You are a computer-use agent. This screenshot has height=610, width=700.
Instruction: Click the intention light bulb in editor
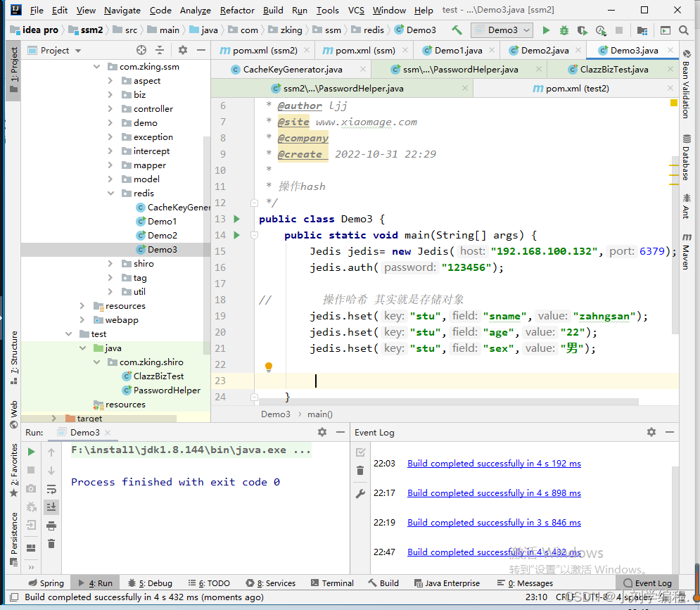click(268, 367)
